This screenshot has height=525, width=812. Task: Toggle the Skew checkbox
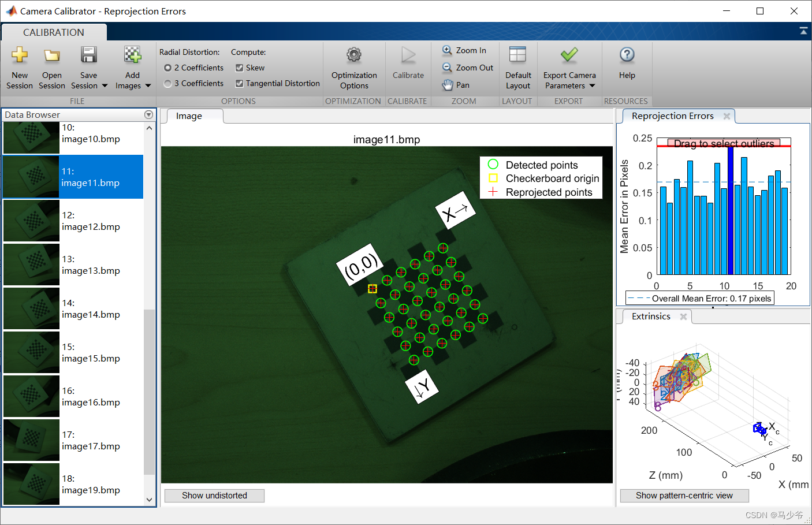tap(239, 68)
